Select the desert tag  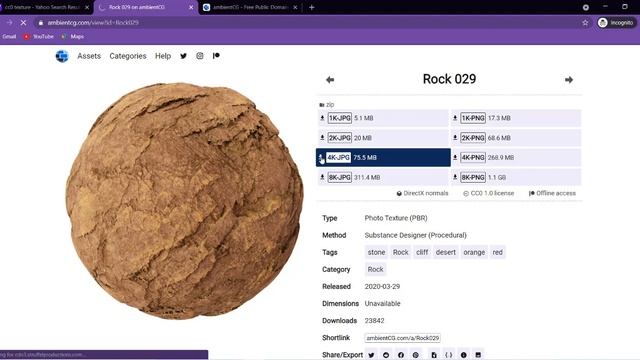(x=446, y=252)
